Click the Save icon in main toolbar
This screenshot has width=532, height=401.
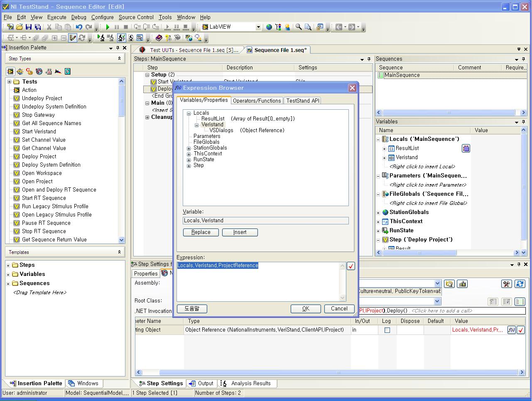(x=29, y=27)
